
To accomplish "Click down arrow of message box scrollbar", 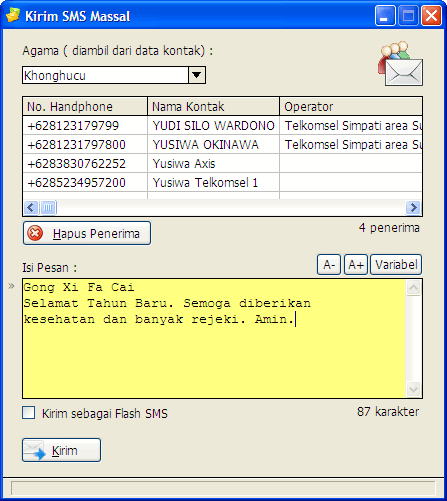I will pyautogui.click(x=414, y=389).
